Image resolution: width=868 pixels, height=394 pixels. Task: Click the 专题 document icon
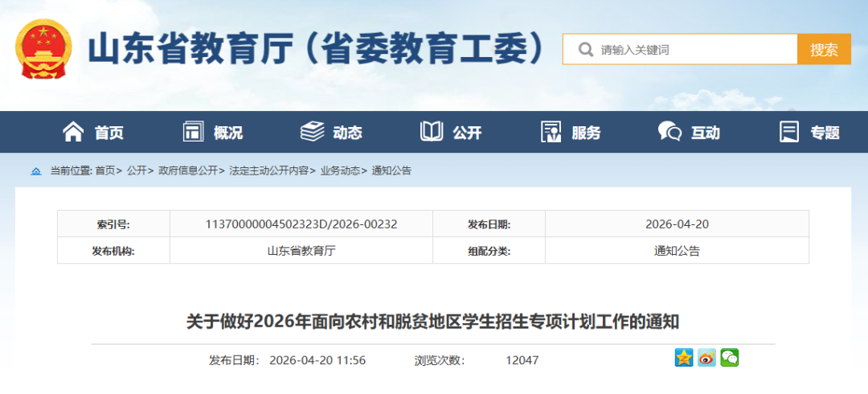tap(789, 132)
